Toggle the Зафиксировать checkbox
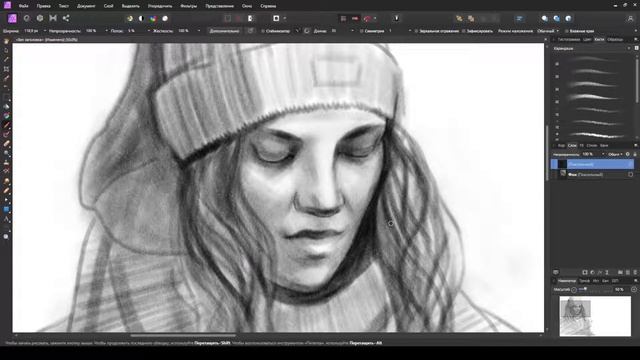The image size is (640, 360). tap(464, 31)
